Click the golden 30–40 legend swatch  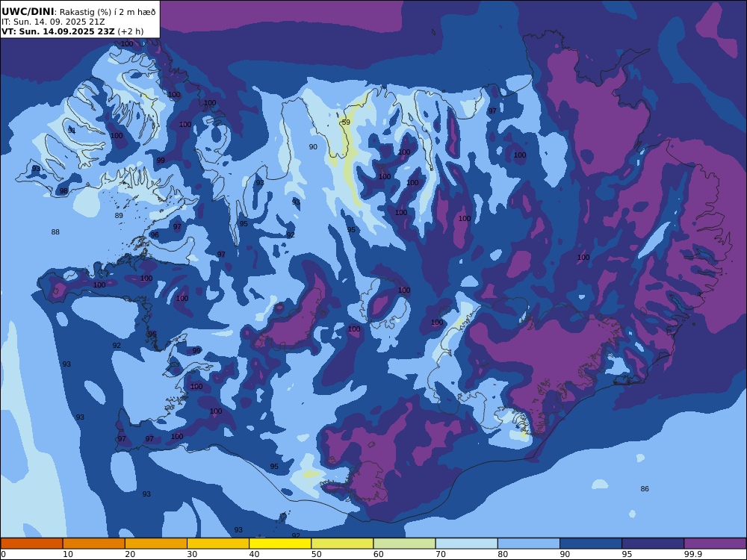click(x=218, y=544)
